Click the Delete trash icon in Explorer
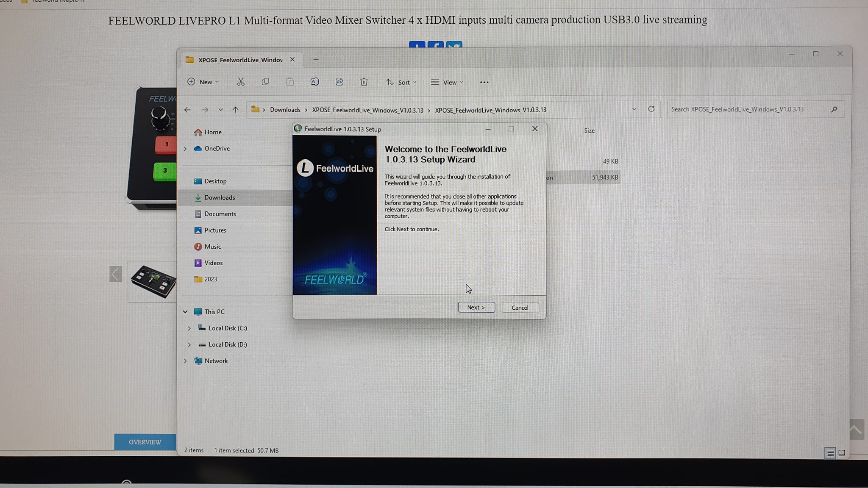The height and width of the screenshot is (488, 868). (364, 82)
